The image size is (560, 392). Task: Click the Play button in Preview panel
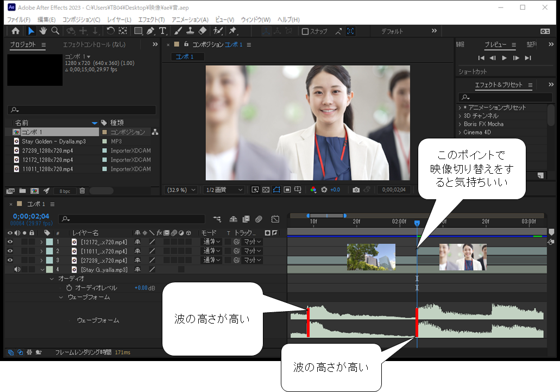pyautogui.click(x=504, y=58)
